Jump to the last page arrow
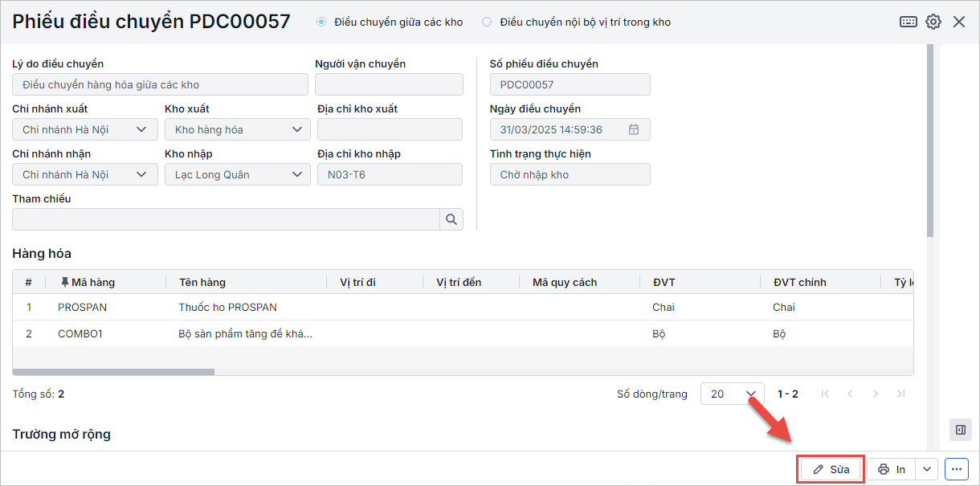980x486 pixels. (901, 394)
